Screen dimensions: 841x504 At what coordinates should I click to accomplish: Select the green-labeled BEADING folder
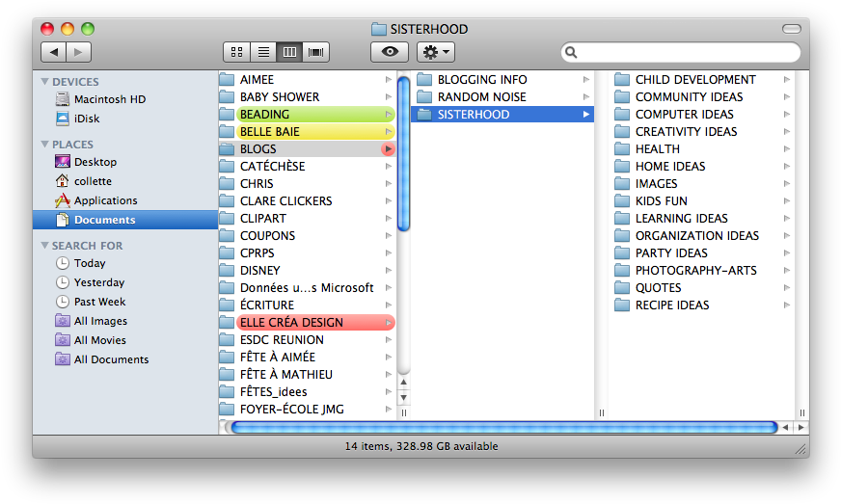(264, 114)
